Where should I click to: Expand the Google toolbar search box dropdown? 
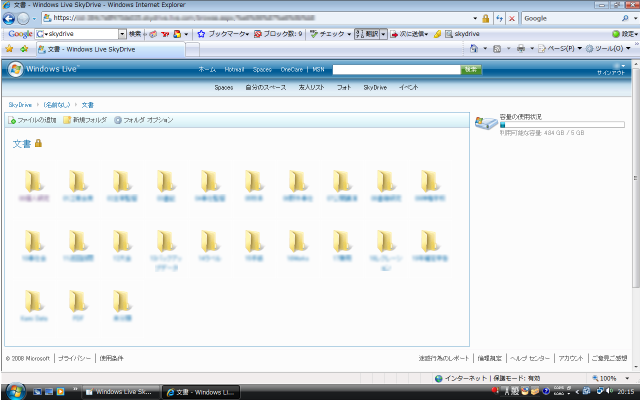tap(122, 34)
